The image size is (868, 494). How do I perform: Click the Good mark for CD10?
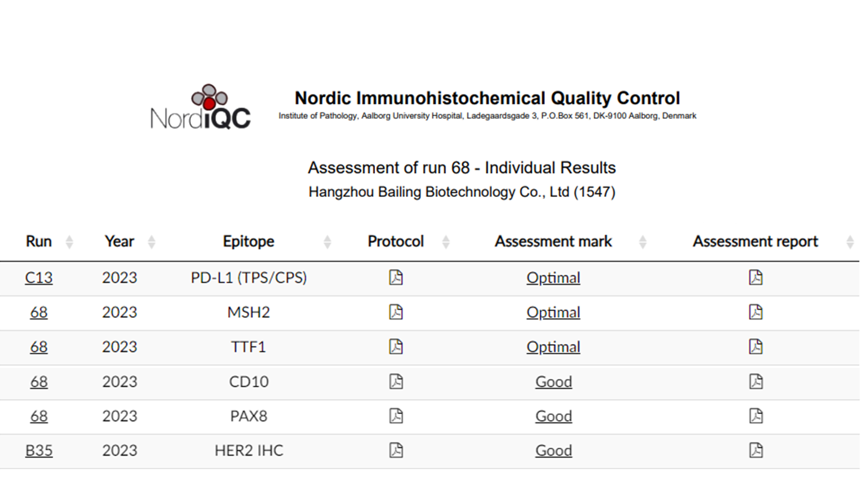[553, 382]
